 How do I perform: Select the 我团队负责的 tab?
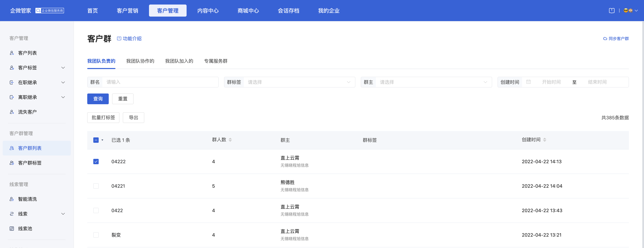click(101, 61)
